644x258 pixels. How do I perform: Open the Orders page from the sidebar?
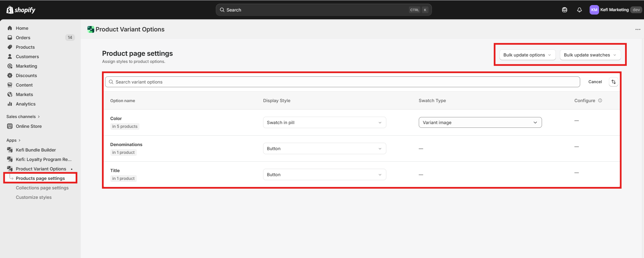pos(23,38)
